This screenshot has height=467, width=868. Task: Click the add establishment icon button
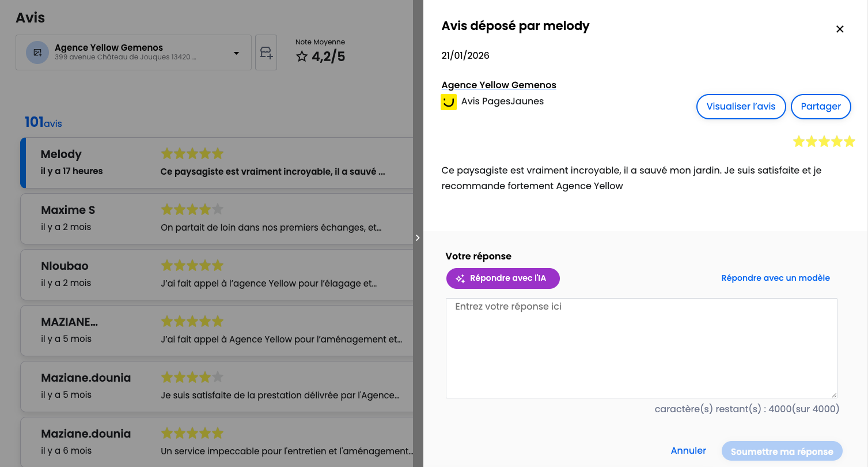point(266,53)
